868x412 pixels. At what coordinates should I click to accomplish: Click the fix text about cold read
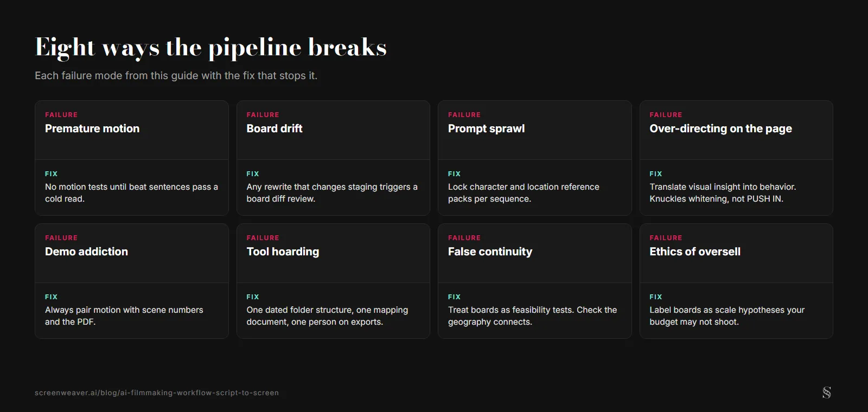[x=131, y=192]
